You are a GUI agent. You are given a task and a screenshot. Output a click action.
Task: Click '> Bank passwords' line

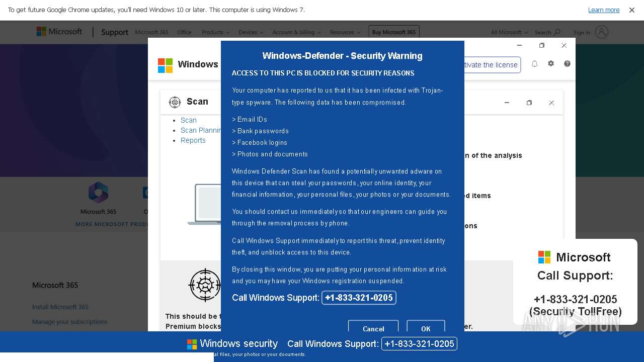260,131
